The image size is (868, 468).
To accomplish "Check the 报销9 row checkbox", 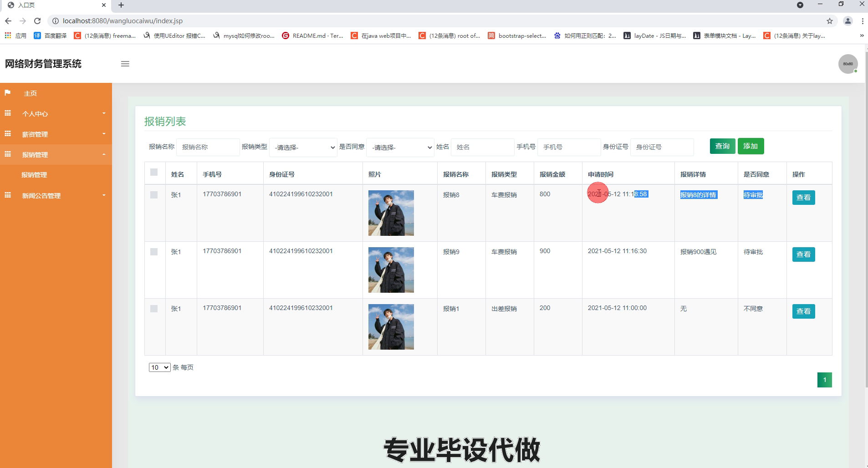I will 154,252.
